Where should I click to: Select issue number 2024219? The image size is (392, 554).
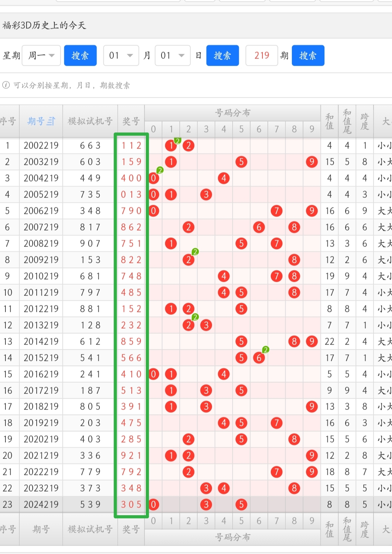(x=41, y=505)
